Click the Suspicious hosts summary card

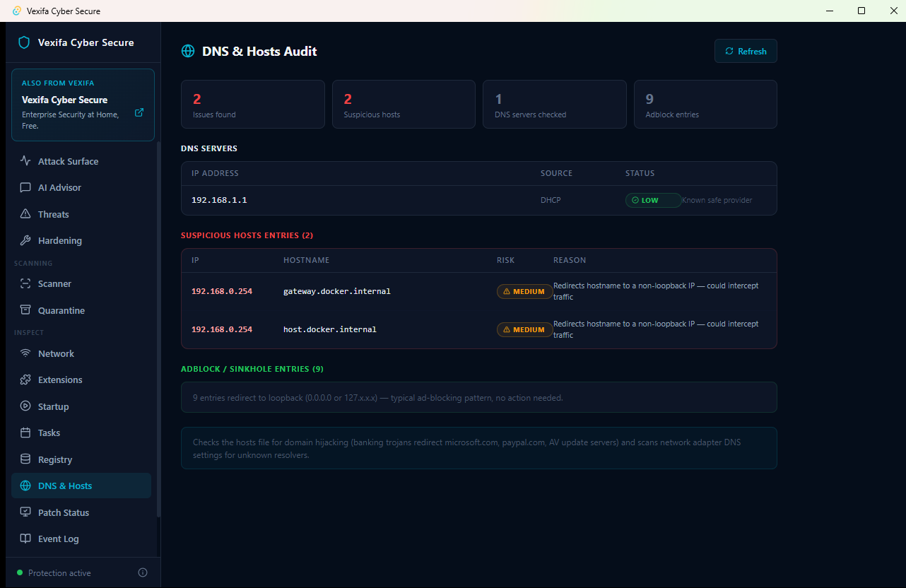[404, 104]
